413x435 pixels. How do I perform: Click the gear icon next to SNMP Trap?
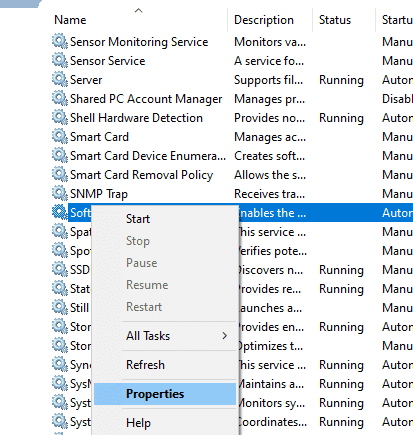coord(60,194)
